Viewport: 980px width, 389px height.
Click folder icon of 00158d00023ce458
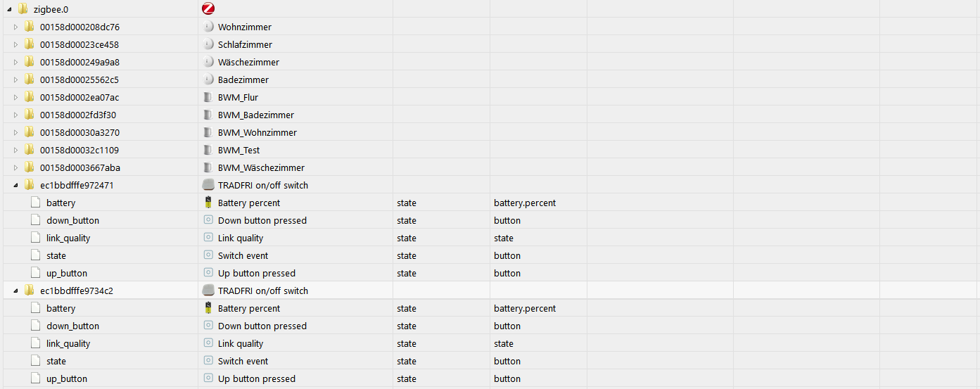pos(29,44)
